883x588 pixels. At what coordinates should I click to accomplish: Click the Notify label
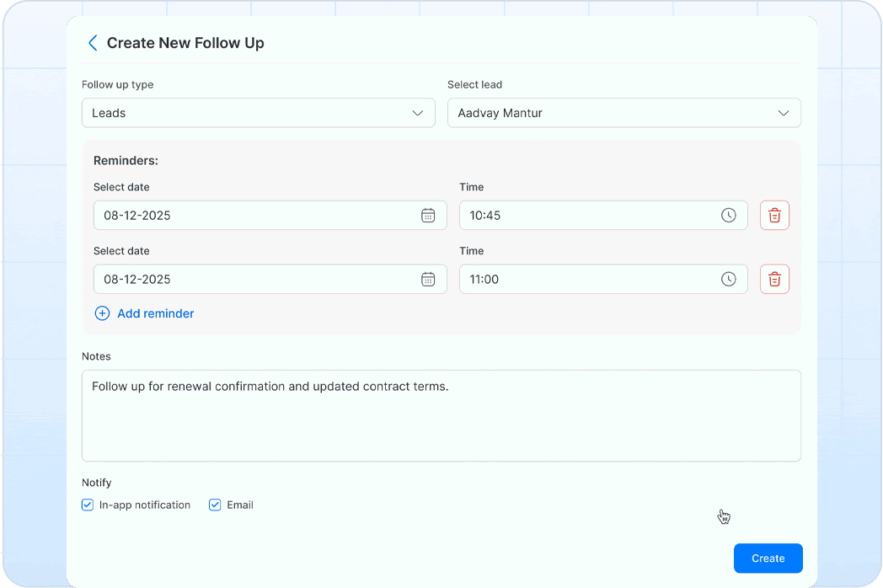(x=96, y=483)
